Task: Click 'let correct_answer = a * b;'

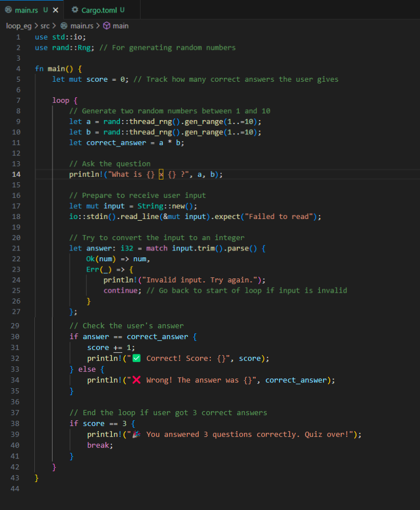Action: click(x=126, y=143)
